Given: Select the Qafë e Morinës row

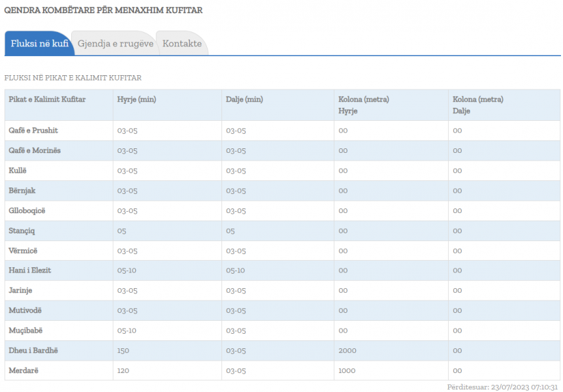Looking at the screenshot, I should tap(282, 150).
